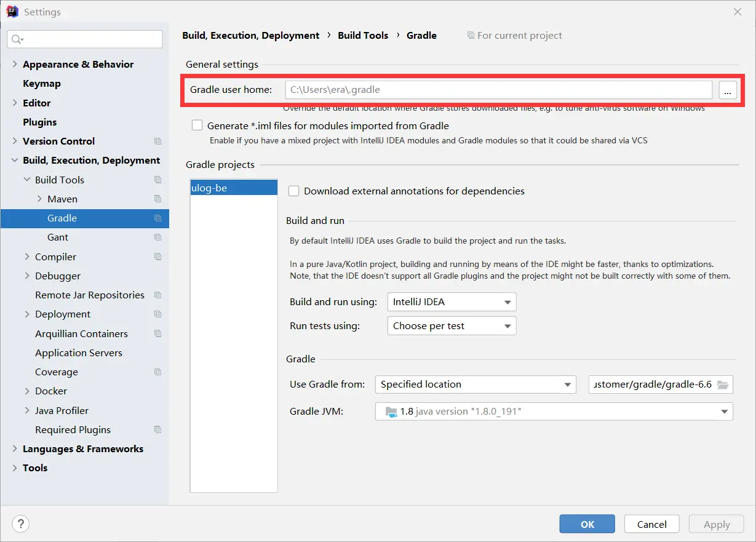Image resolution: width=756 pixels, height=542 pixels.
Task: Click project-level icon beside Required Plugins
Action: click(157, 430)
